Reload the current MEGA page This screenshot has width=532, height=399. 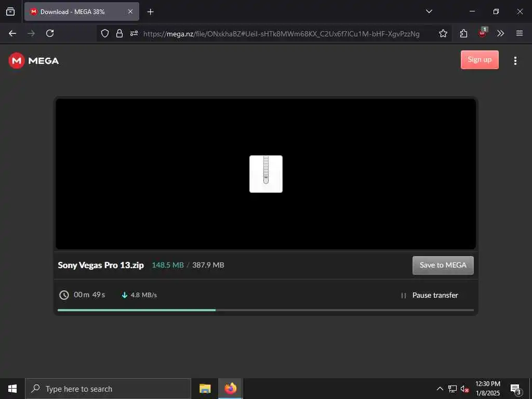pos(50,33)
